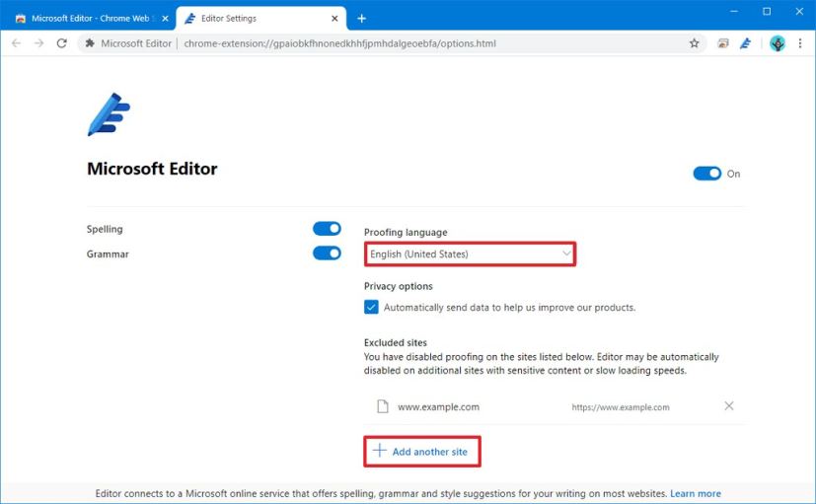Close the Editor Settings tab

click(x=334, y=18)
